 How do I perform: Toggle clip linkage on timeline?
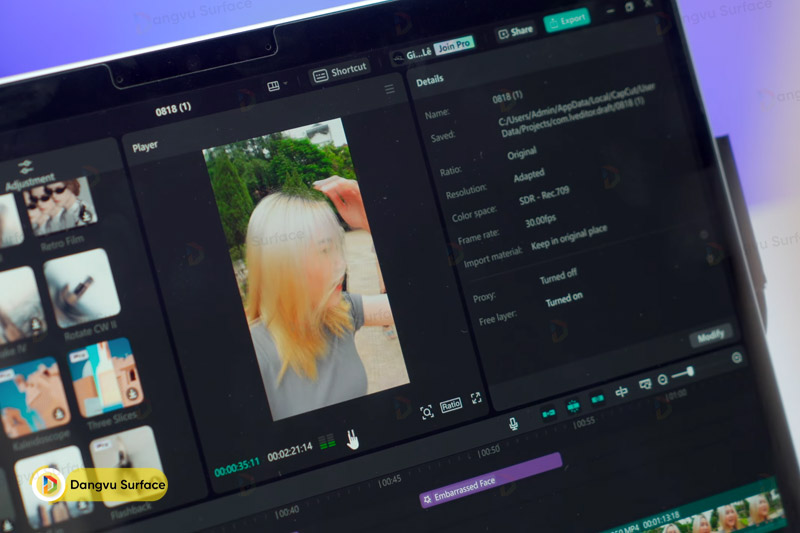[597, 398]
